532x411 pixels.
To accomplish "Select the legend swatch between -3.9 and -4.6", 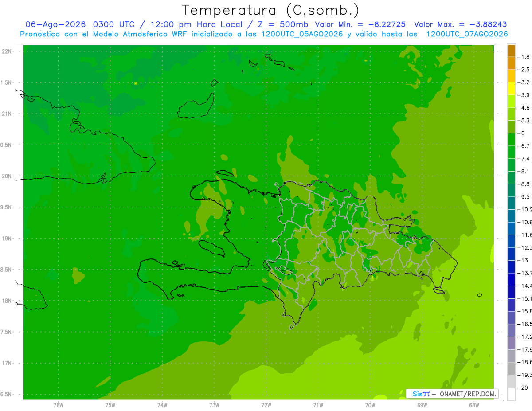I will point(511,101).
